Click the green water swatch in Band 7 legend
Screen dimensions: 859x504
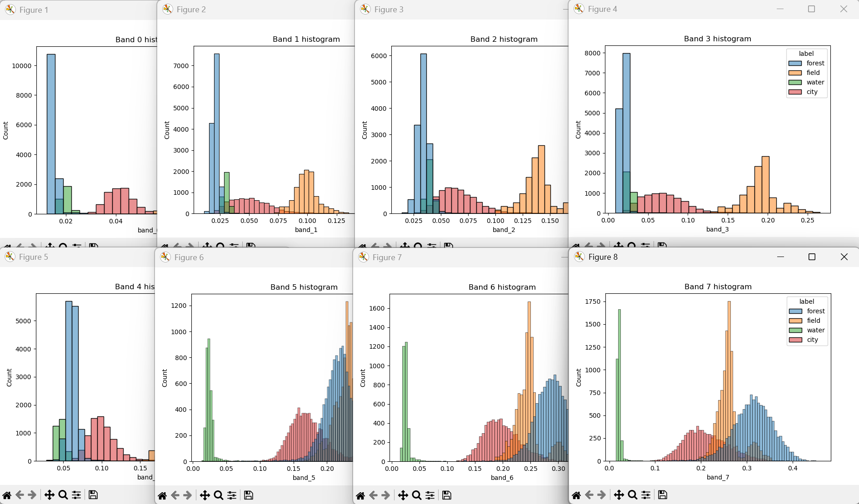[x=795, y=331]
